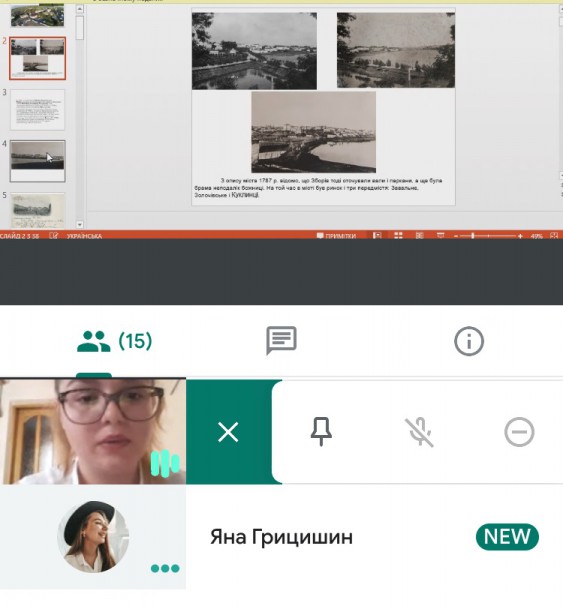This screenshot has height=609, width=563.
Task: Click the zoom in plus button
Action: 520,236
